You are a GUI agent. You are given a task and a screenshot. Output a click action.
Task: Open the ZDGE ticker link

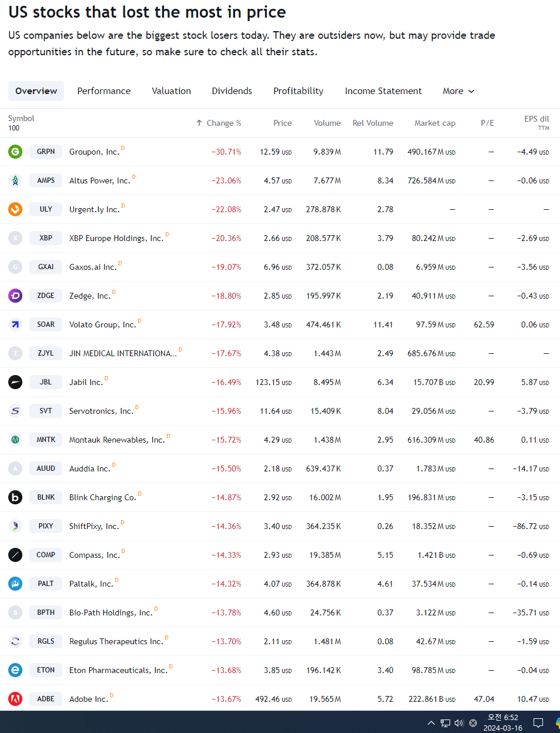(46, 296)
